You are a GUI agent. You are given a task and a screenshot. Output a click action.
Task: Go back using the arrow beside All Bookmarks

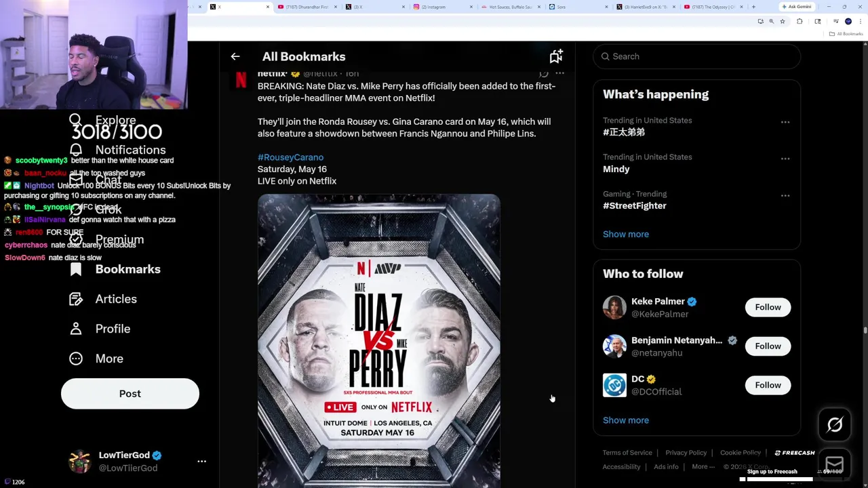coord(235,57)
